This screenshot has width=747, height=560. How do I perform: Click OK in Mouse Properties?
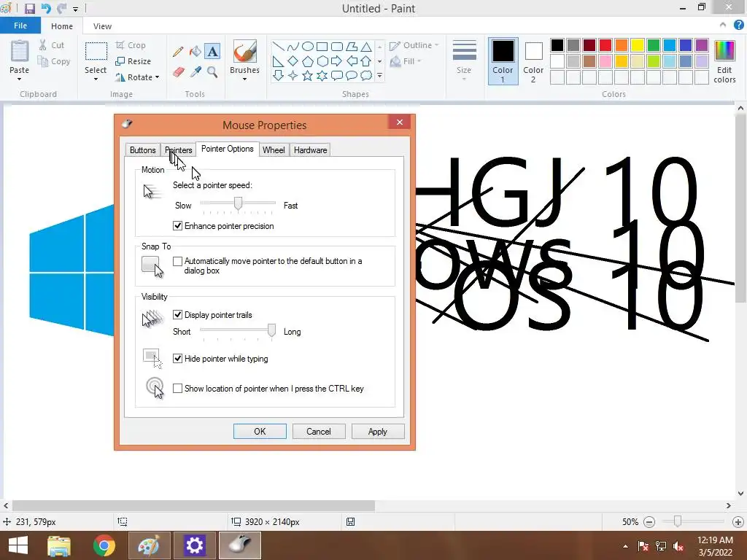click(x=260, y=432)
